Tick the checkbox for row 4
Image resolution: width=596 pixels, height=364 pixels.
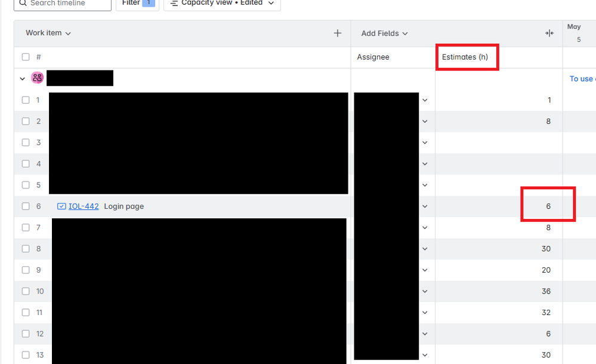click(26, 164)
